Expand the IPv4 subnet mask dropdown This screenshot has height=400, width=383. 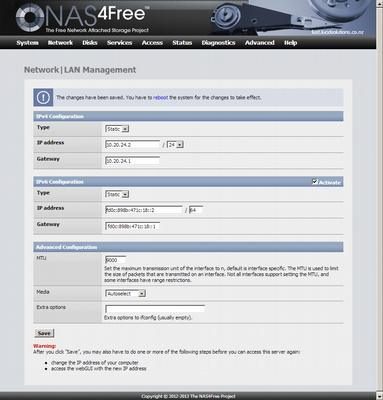(175, 145)
